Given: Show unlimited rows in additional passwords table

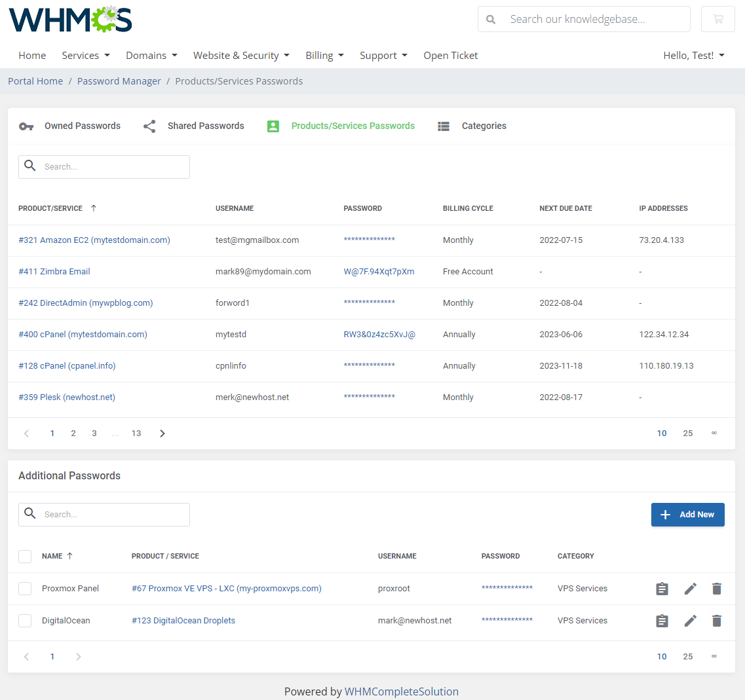Looking at the screenshot, I should point(714,656).
